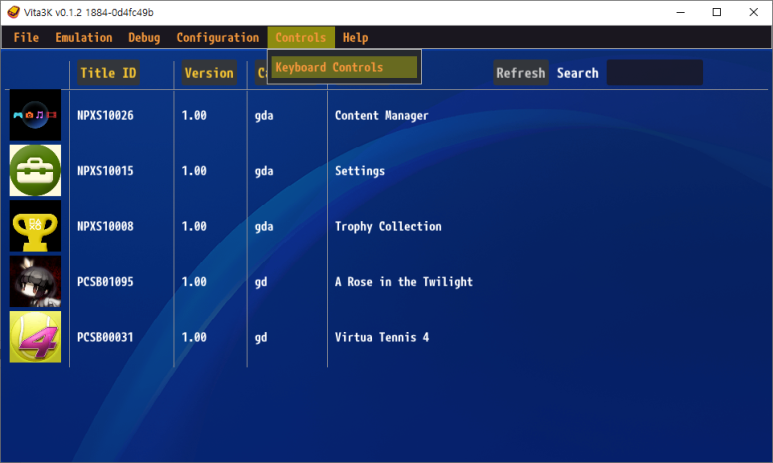Click the Virtua Tennis 4 title
This screenshot has height=463, width=773.
382,337
